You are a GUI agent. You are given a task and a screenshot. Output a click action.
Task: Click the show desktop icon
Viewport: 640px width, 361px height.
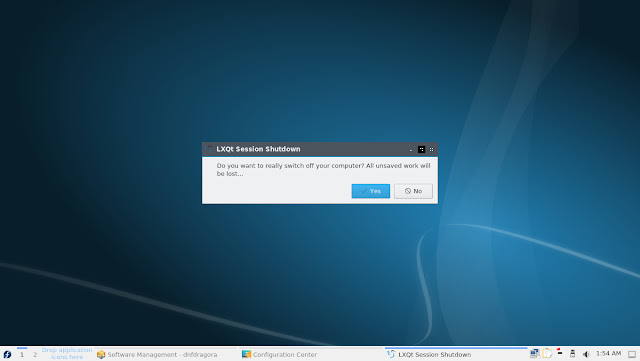(x=632, y=354)
